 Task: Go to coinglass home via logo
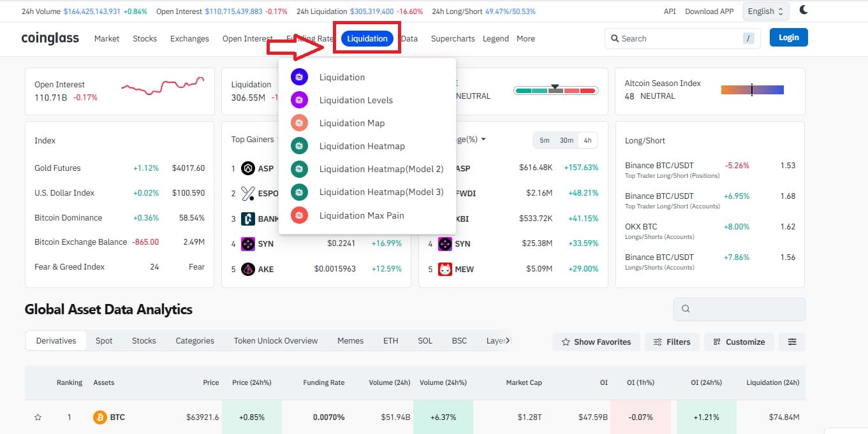[50, 38]
